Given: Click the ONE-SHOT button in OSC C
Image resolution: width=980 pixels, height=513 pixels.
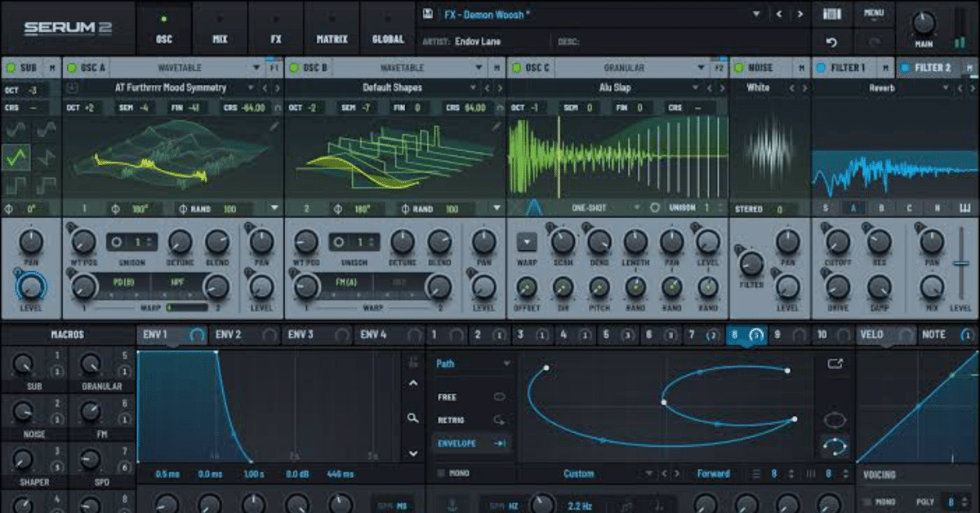Looking at the screenshot, I should pyautogui.click(x=590, y=208).
